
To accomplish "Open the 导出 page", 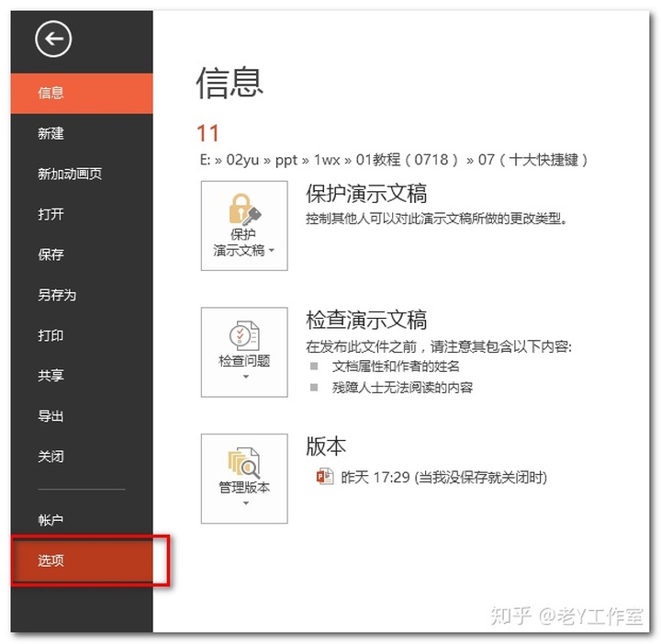I will tap(82, 416).
